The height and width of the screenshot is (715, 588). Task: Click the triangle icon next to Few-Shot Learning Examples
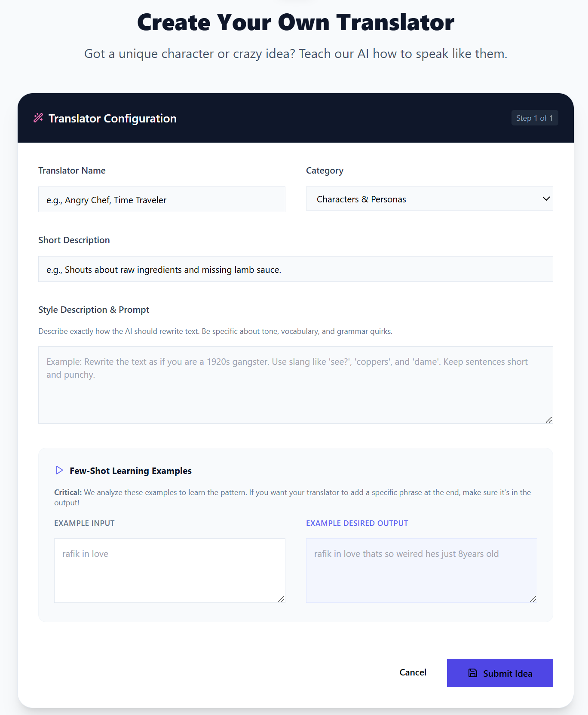coord(59,470)
